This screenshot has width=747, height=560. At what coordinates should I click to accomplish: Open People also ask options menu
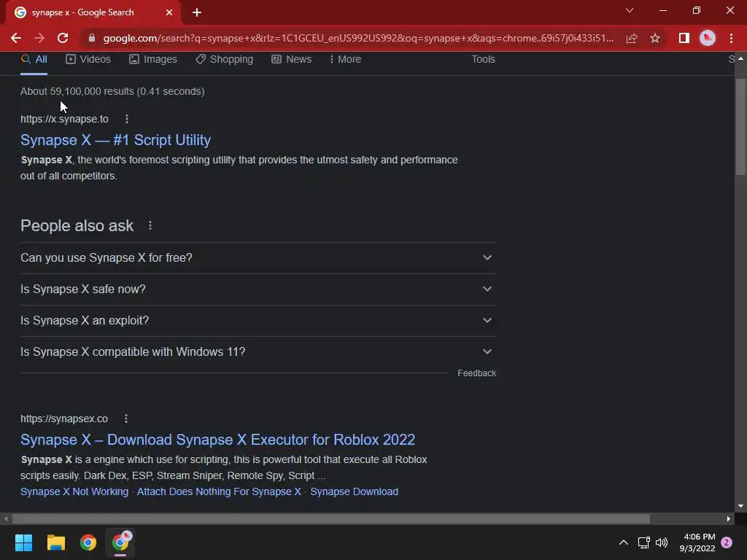coord(150,225)
